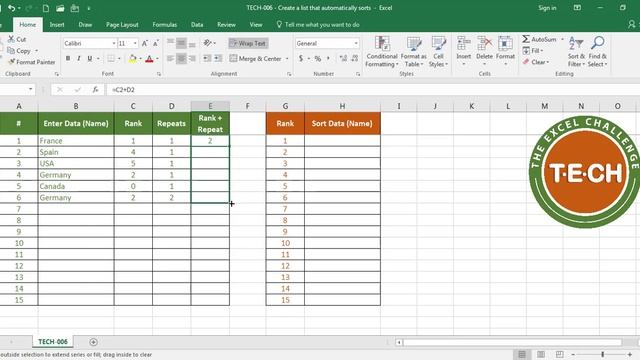Image resolution: width=640 pixels, height=360 pixels.
Task: Click the Clear button
Action: (536, 62)
